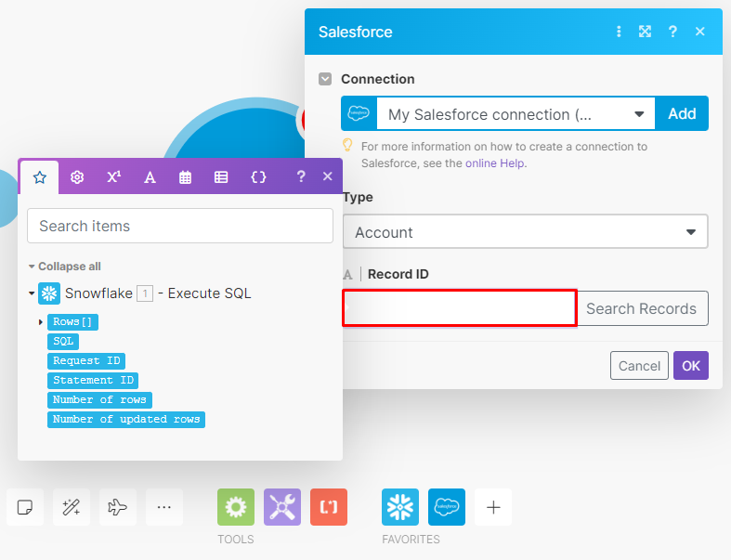The width and height of the screenshot is (731, 560).
Task: Open help for the Salesforce module
Action: (672, 32)
